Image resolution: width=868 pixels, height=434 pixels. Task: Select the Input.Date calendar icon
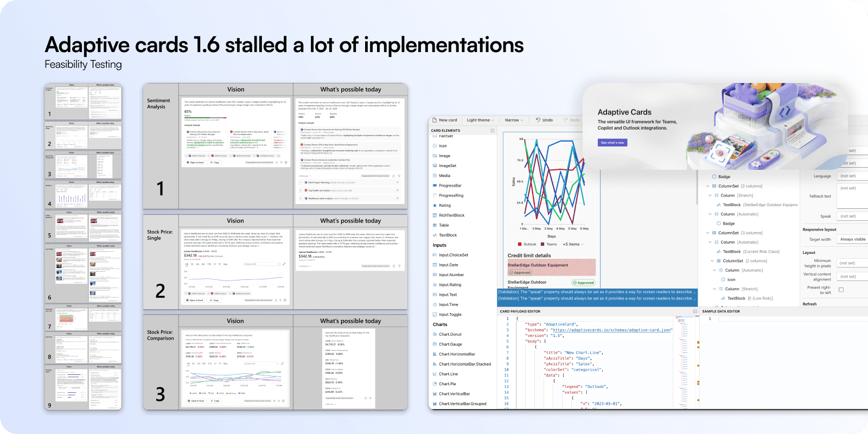[435, 265]
